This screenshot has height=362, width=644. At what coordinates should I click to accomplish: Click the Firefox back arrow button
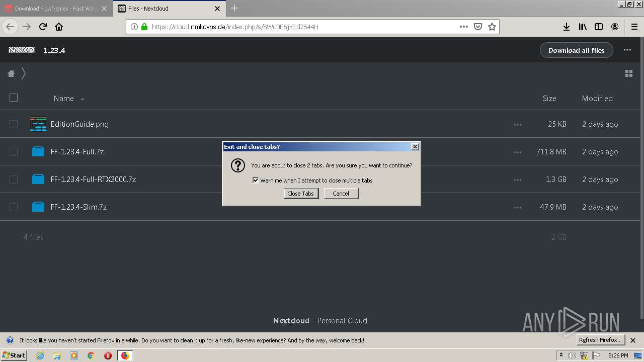[x=10, y=27]
